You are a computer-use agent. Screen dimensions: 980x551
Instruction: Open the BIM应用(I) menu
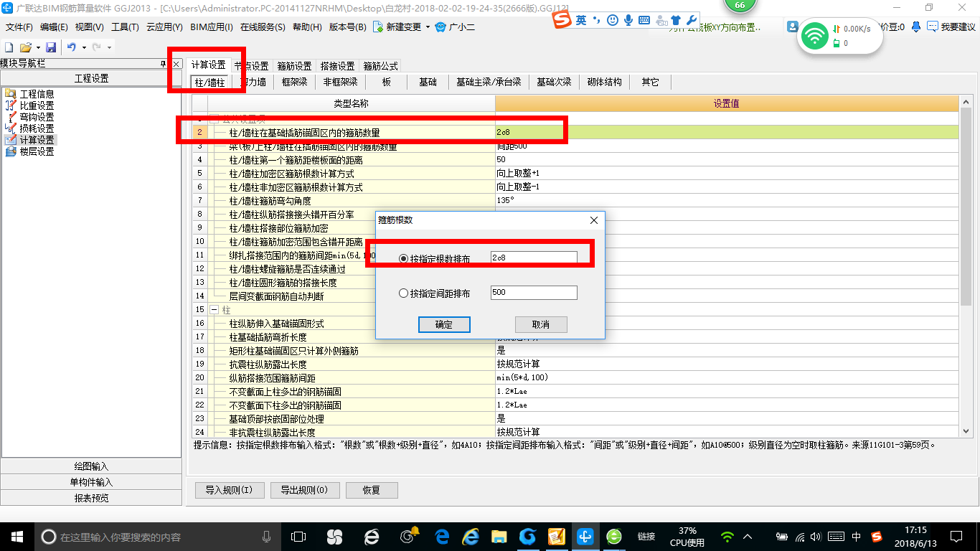[x=212, y=27]
